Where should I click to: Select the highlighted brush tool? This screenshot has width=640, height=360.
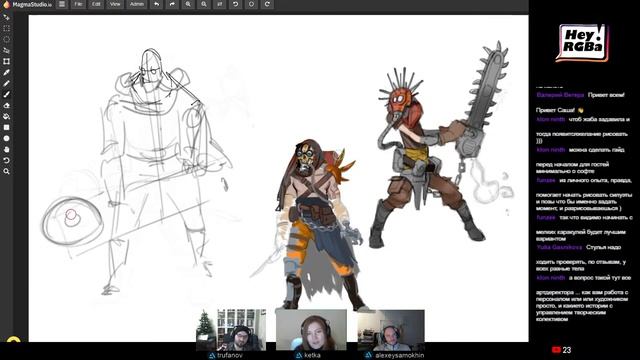(6, 95)
